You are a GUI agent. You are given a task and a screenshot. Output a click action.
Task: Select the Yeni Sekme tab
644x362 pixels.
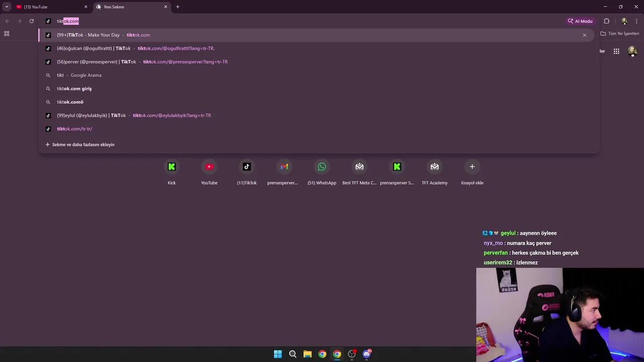pyautogui.click(x=131, y=7)
